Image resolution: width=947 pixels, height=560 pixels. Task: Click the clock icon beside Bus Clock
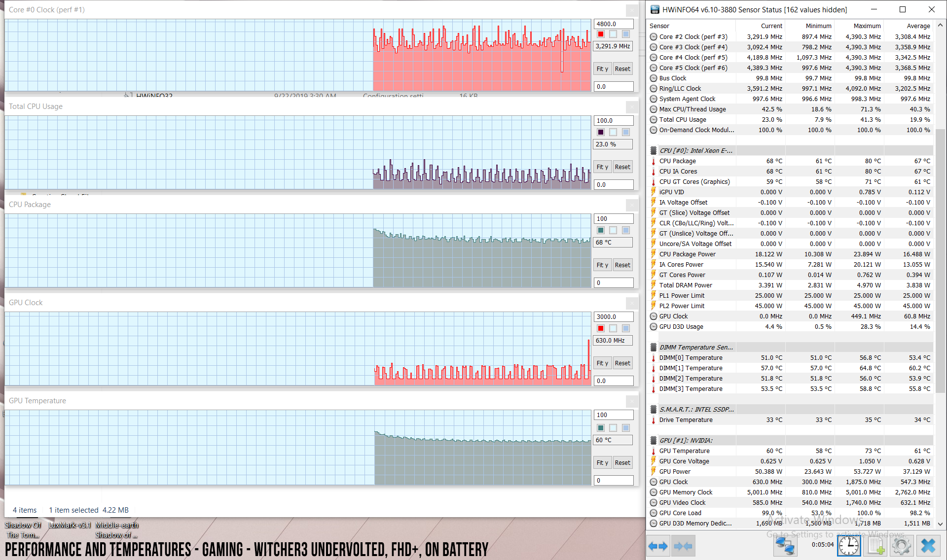654,78
